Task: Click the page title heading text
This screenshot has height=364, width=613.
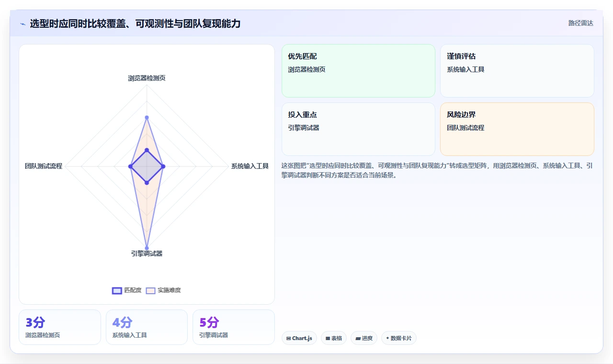Action: point(135,23)
